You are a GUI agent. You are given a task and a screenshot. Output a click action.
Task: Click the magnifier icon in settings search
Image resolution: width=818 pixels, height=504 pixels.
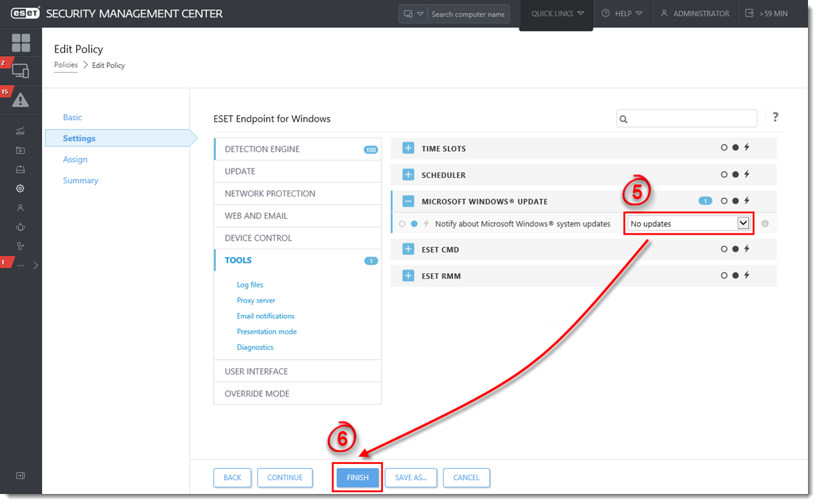(x=624, y=119)
